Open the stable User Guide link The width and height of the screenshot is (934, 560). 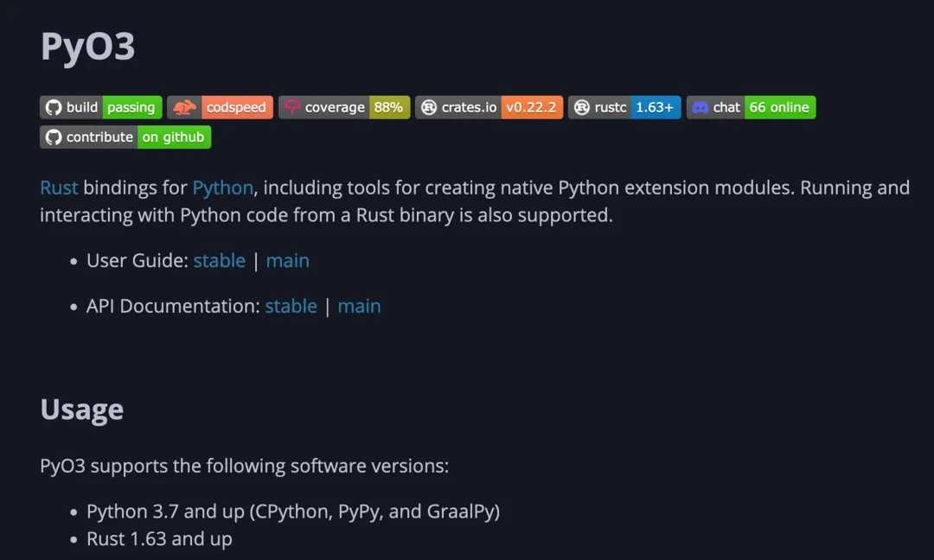[x=219, y=261]
